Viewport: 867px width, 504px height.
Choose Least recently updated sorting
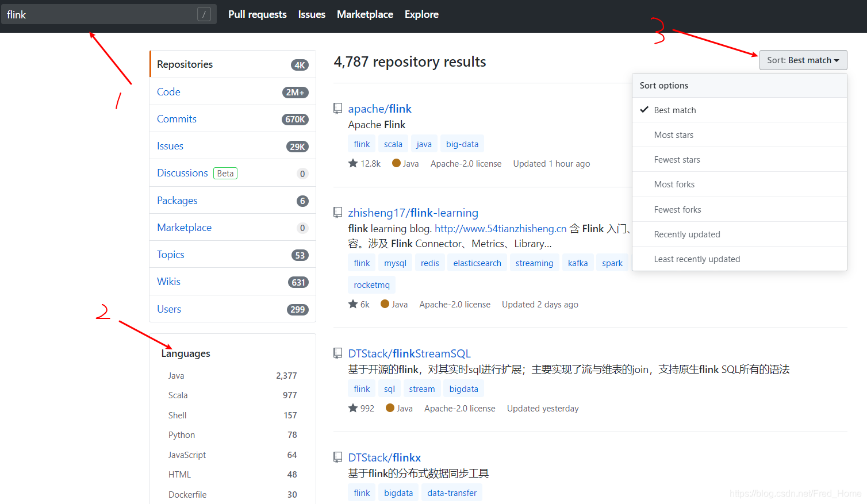697,259
